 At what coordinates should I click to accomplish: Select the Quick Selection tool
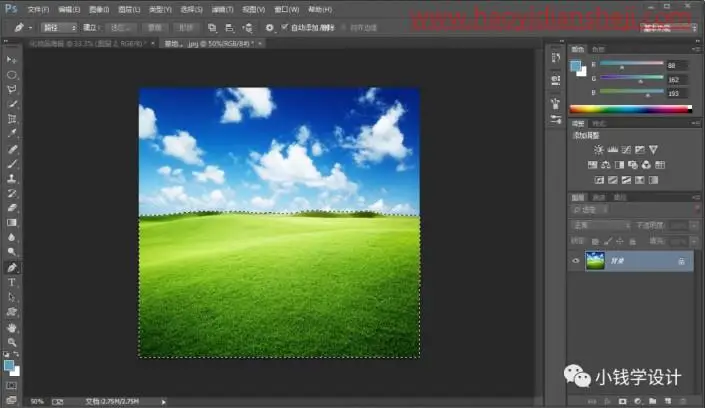(x=11, y=104)
